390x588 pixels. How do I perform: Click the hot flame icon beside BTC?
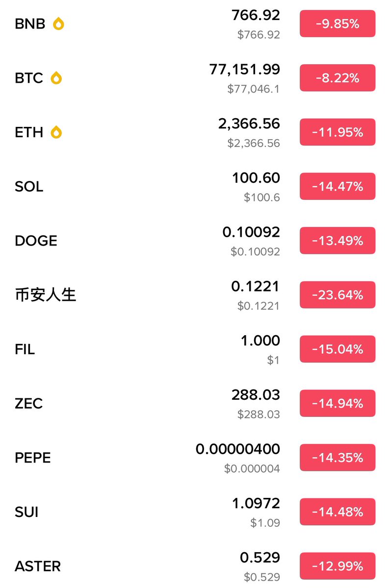click(56, 78)
